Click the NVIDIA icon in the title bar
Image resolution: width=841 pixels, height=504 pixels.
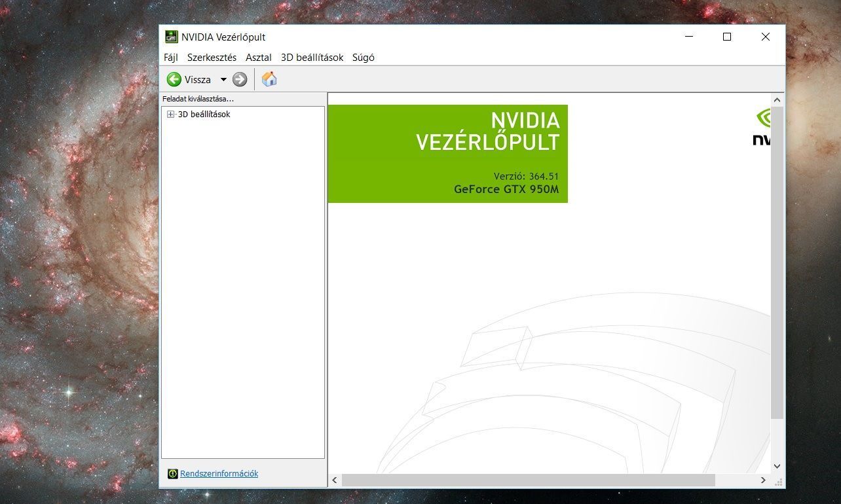pyautogui.click(x=171, y=37)
